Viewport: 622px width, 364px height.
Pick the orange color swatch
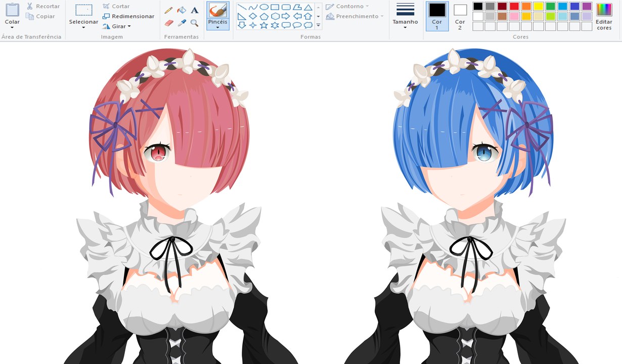click(526, 7)
